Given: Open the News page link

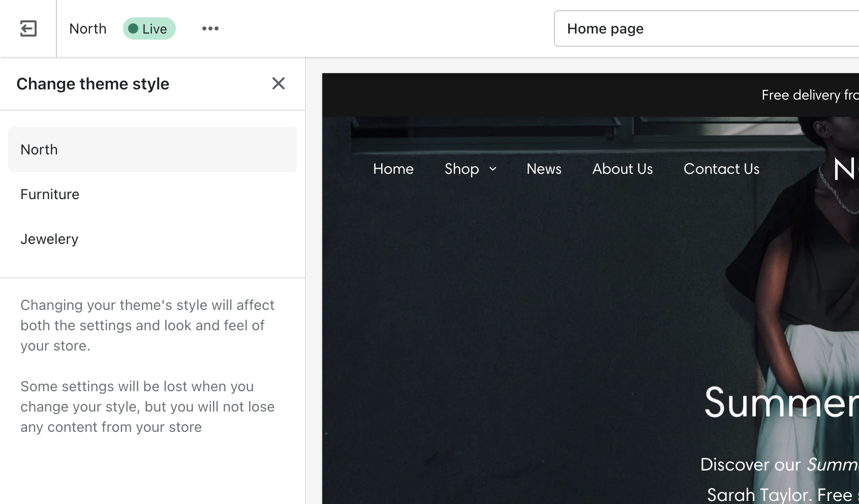Looking at the screenshot, I should (x=544, y=169).
